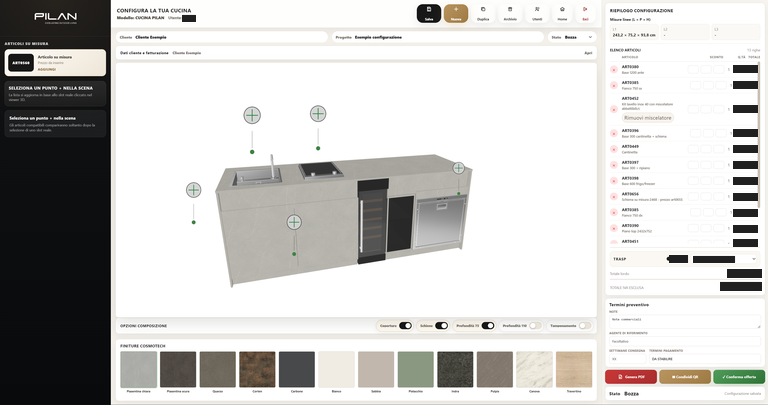This screenshot has height=405, width=768.
Task: Select the Quarzo finish swatch
Action: [217, 369]
